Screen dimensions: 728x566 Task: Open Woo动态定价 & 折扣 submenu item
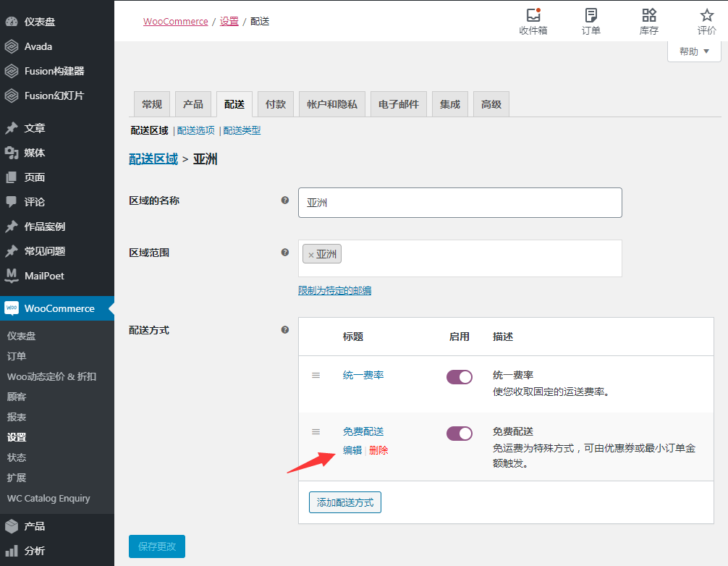(x=51, y=376)
